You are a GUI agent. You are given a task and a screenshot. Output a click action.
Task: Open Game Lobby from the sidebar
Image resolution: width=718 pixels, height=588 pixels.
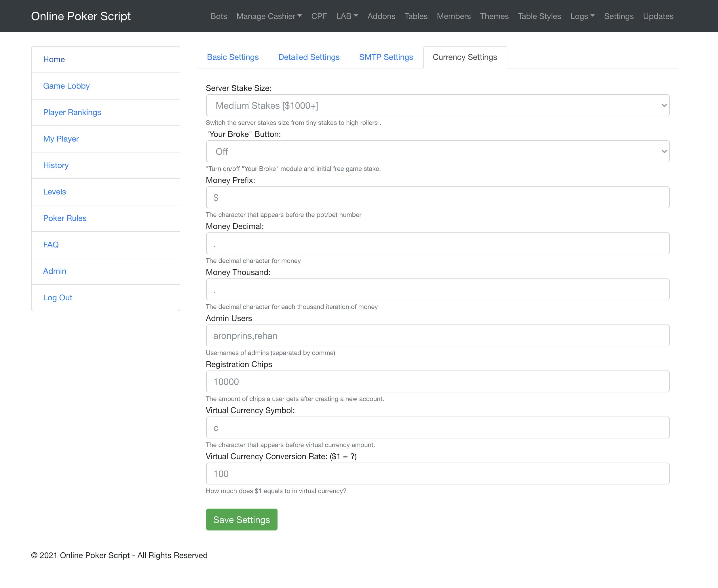[105, 86]
